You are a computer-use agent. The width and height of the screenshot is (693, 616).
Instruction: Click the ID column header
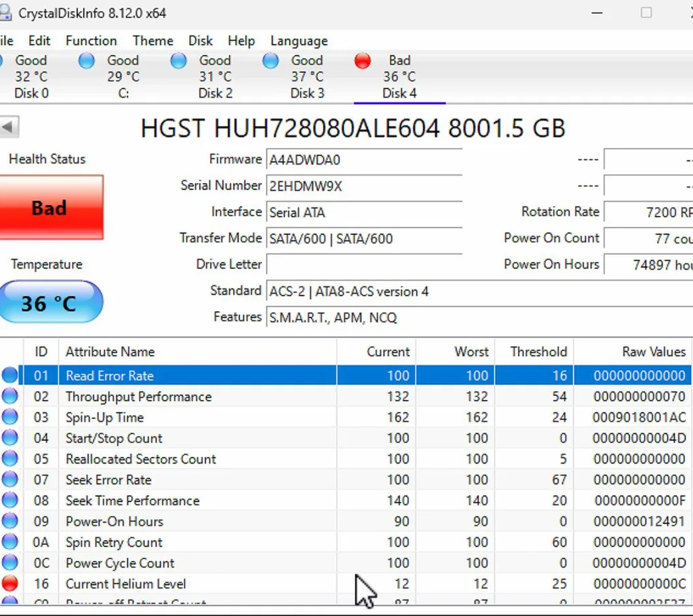click(40, 351)
